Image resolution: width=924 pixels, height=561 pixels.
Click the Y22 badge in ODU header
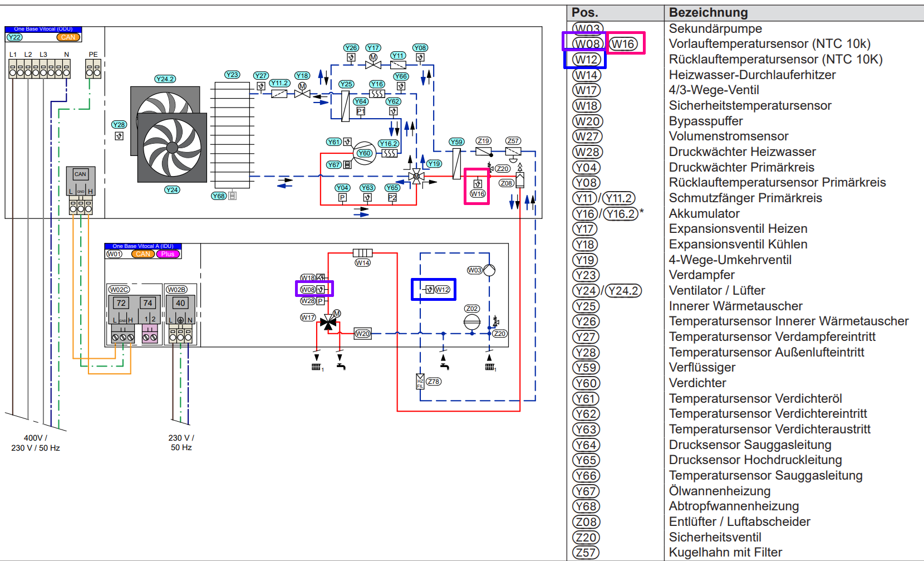pyautogui.click(x=14, y=37)
